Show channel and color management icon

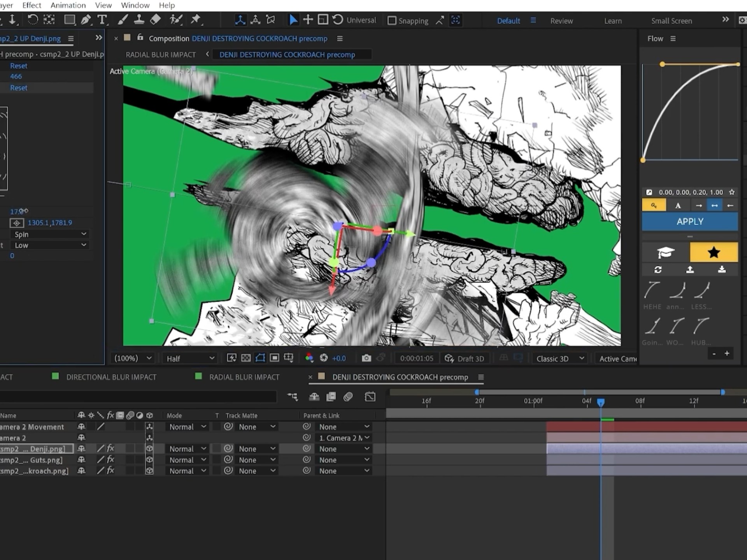click(x=309, y=358)
